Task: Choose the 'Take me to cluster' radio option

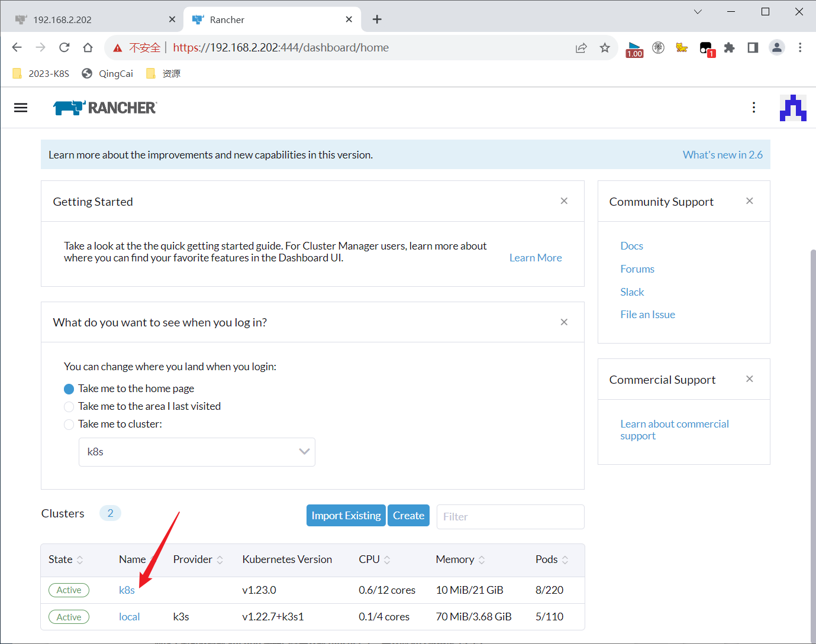Action: (69, 425)
